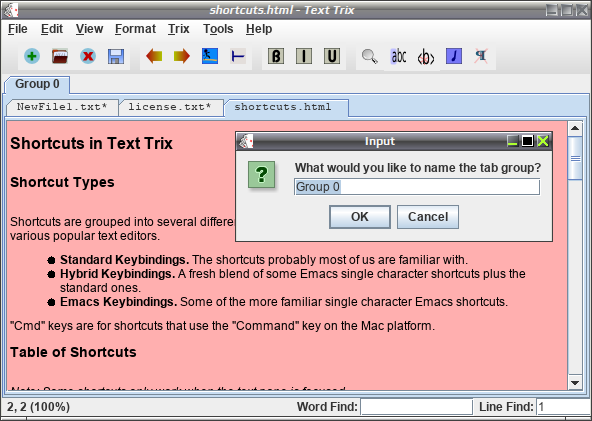Select the shortcuts.html tab

(x=286, y=107)
